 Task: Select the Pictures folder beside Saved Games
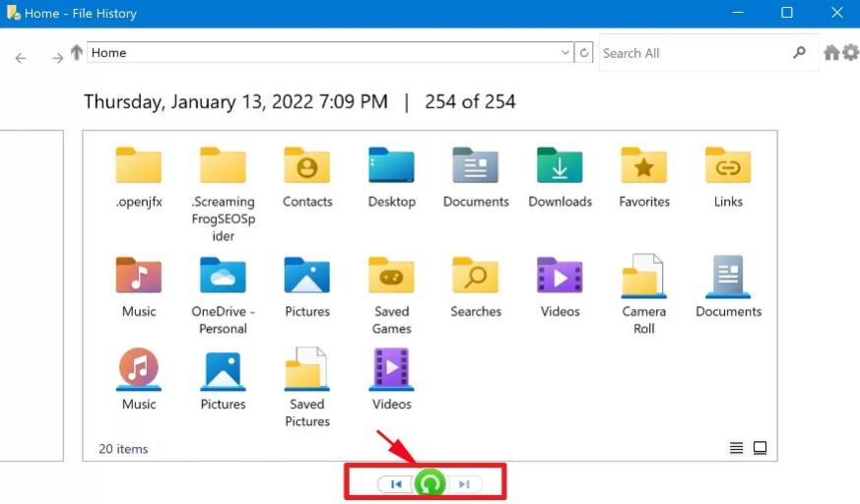307,287
